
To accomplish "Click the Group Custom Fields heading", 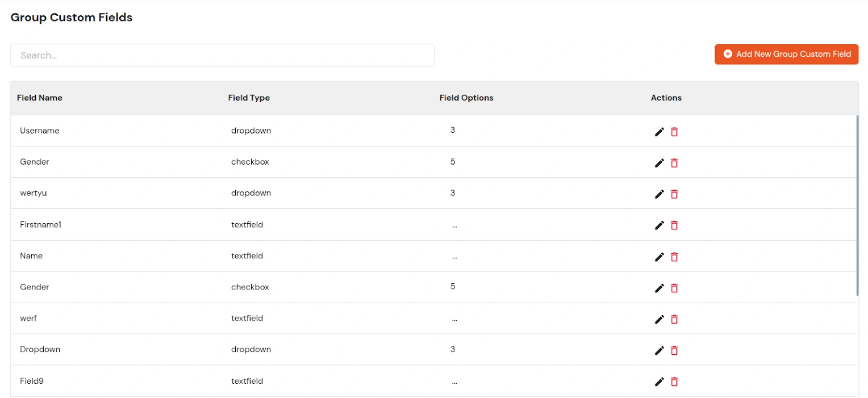I will (x=72, y=17).
